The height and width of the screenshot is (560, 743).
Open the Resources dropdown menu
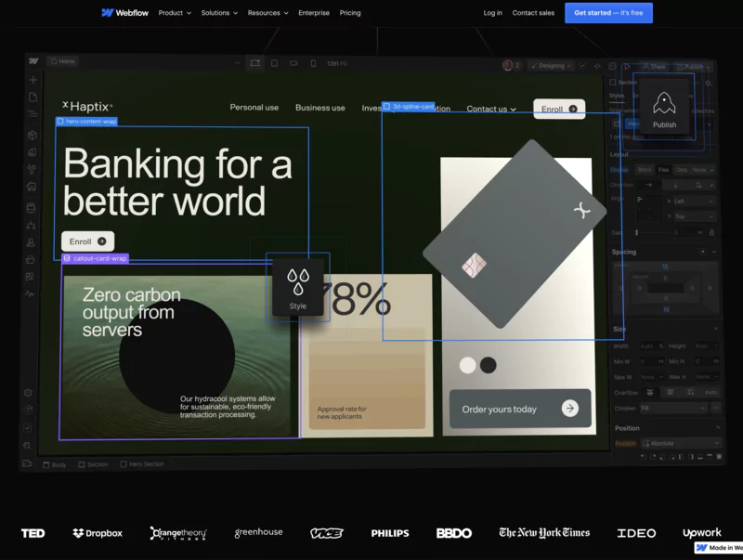267,13
